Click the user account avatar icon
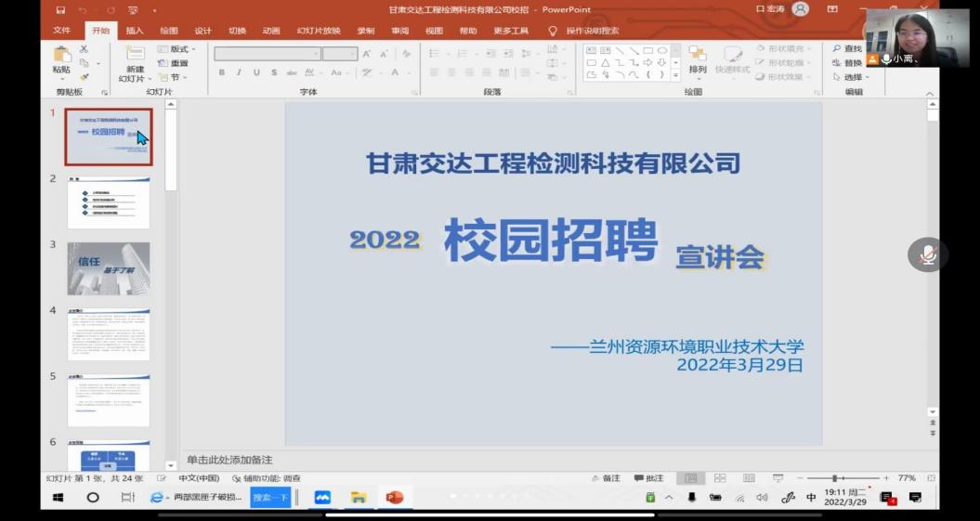 coord(800,8)
